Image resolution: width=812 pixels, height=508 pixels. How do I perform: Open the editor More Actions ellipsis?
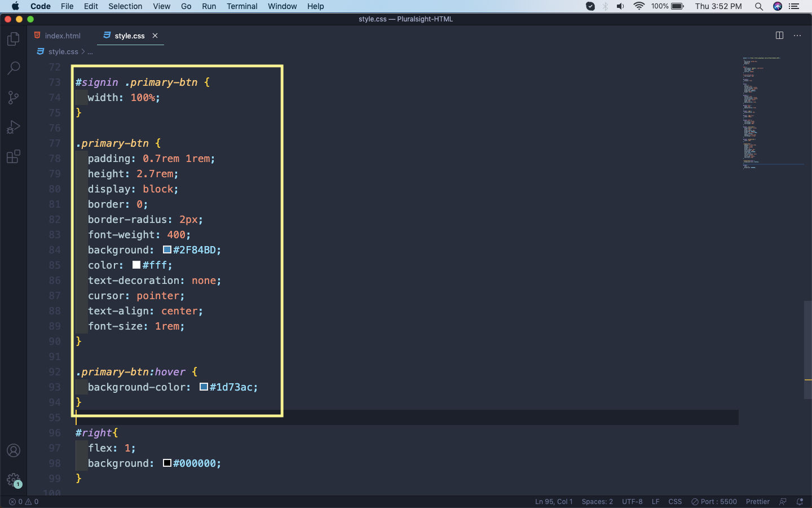tap(797, 36)
